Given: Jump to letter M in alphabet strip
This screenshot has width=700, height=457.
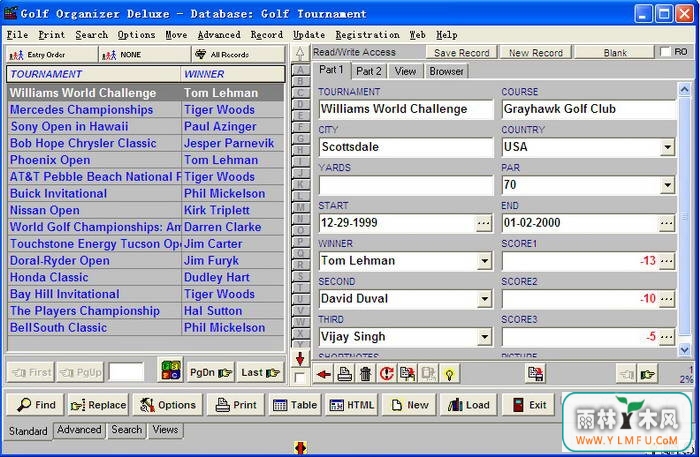Looking at the screenshot, I should click(300, 207).
